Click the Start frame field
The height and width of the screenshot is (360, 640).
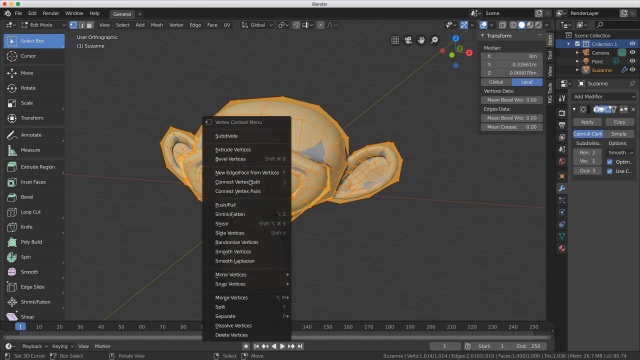492,346
